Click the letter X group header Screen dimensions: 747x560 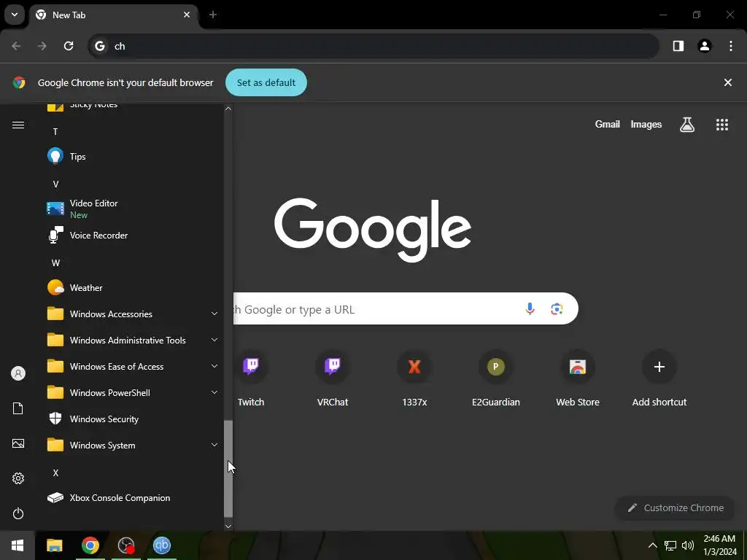click(55, 472)
